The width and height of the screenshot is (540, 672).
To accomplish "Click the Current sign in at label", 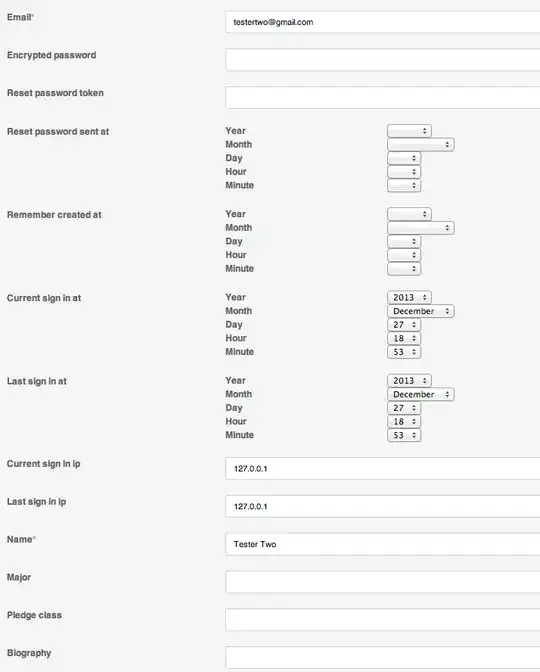I will [x=44, y=298].
